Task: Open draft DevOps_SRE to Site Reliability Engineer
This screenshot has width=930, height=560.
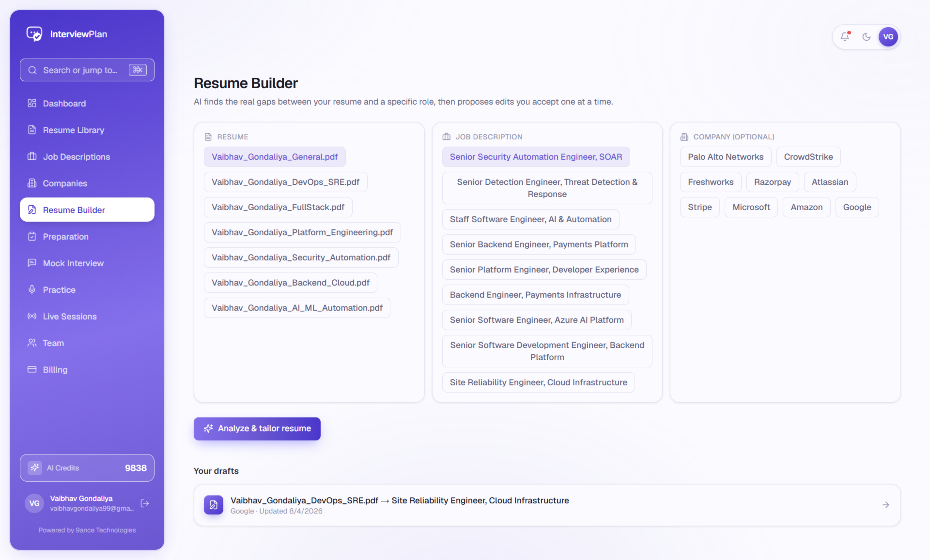Action: [547, 505]
